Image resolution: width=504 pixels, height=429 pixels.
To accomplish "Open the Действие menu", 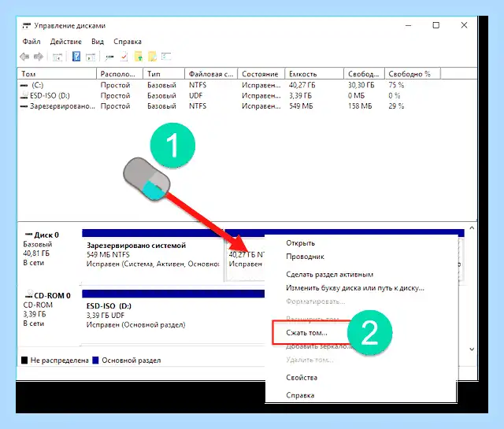I will point(65,42).
